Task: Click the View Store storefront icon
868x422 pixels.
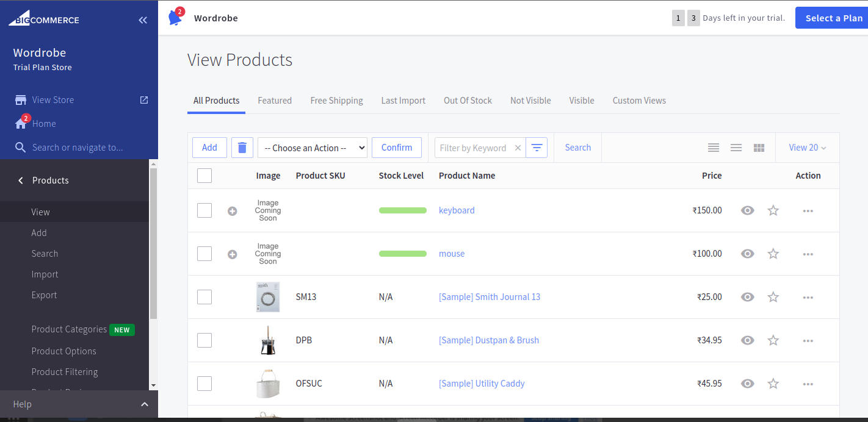Action: coord(21,100)
